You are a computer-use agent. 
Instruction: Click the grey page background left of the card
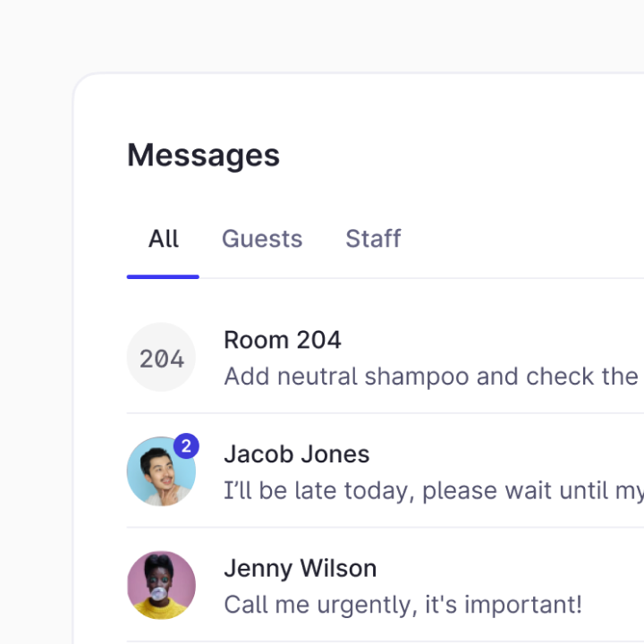coord(36,358)
